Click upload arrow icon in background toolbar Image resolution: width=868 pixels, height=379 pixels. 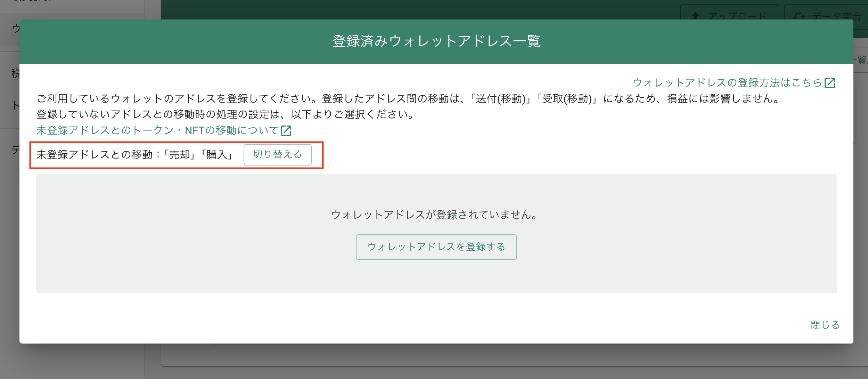[x=695, y=16]
